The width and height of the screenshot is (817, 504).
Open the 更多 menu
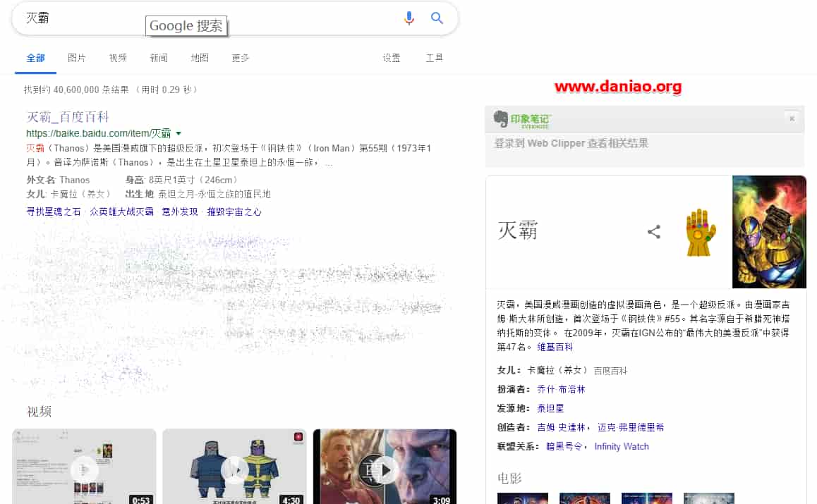click(x=240, y=58)
